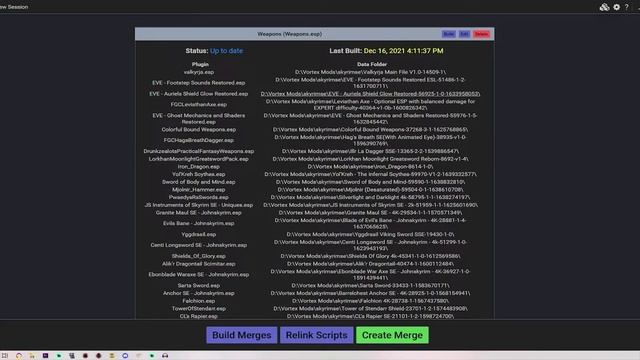Select 'Centi Longsword SE - Johnskyrim.esp' plugin
This screenshot has width=640, height=360.
tap(199, 245)
